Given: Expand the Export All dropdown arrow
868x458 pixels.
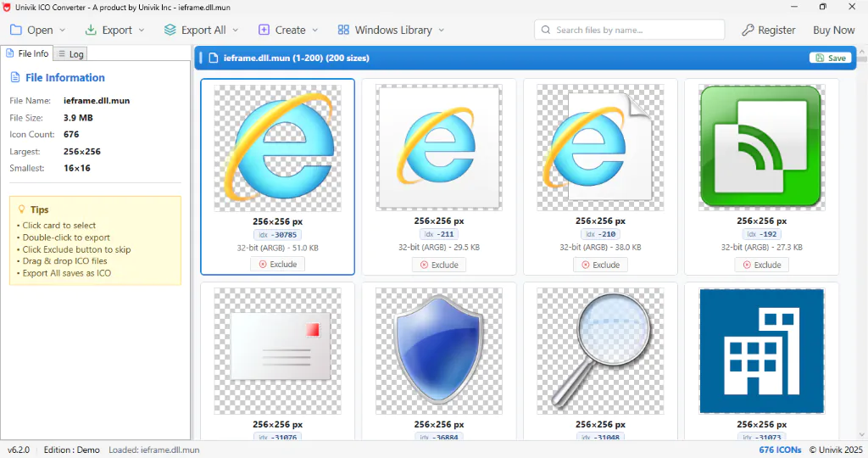Looking at the screenshot, I should [236, 30].
